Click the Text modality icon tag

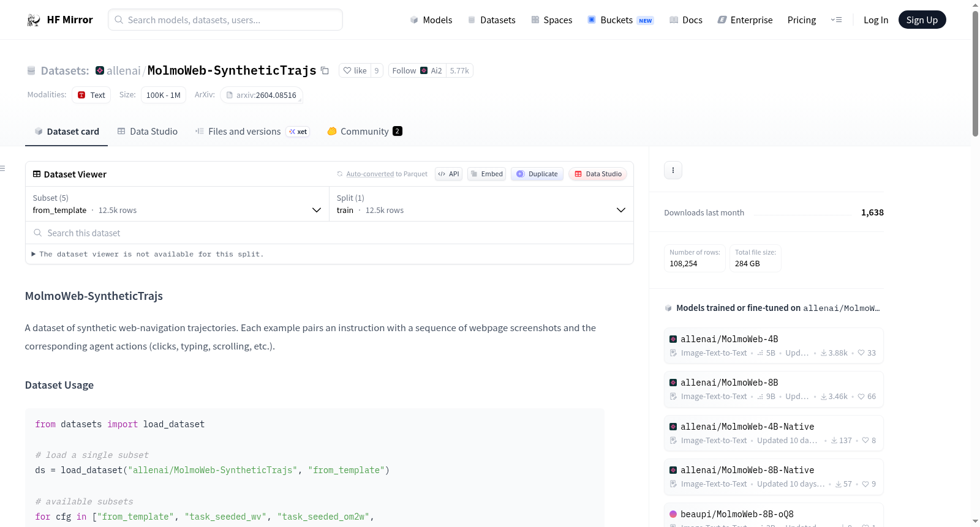pos(91,95)
